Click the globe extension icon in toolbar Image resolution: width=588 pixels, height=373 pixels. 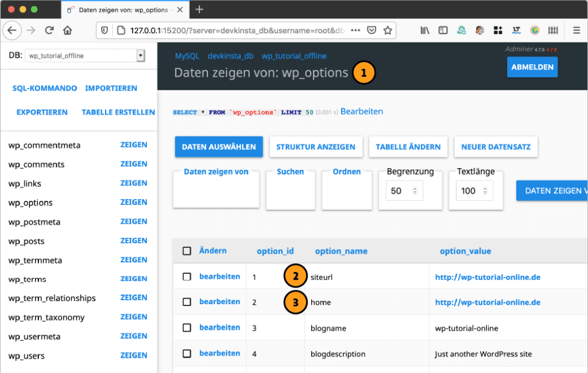click(535, 30)
